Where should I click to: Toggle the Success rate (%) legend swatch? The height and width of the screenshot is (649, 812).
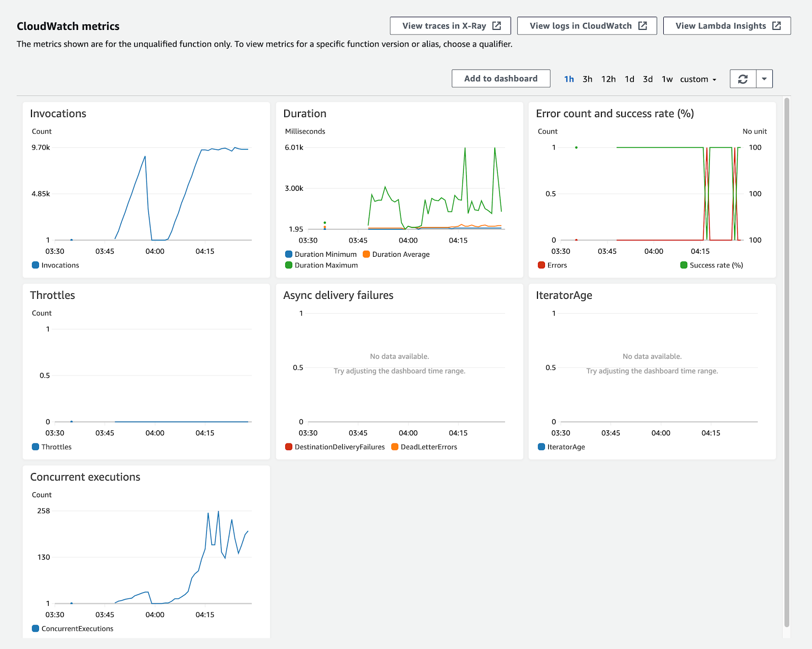tap(684, 265)
